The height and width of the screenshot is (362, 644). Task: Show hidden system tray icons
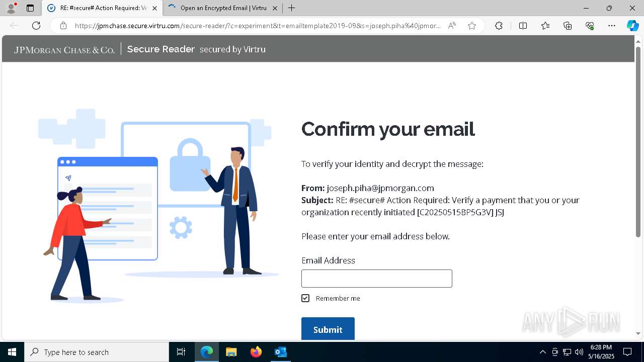pos(542,352)
